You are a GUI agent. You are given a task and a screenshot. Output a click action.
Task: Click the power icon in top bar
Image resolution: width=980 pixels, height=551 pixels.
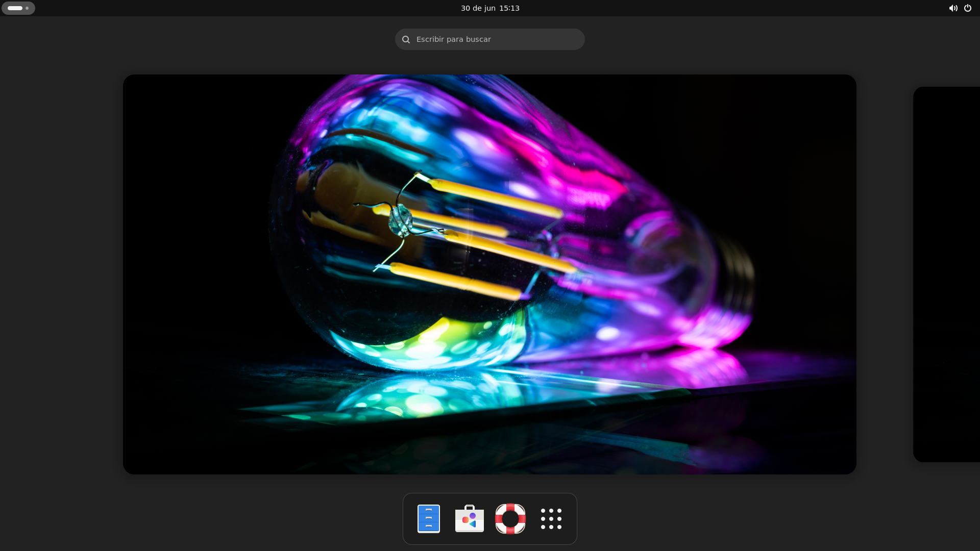967,8
